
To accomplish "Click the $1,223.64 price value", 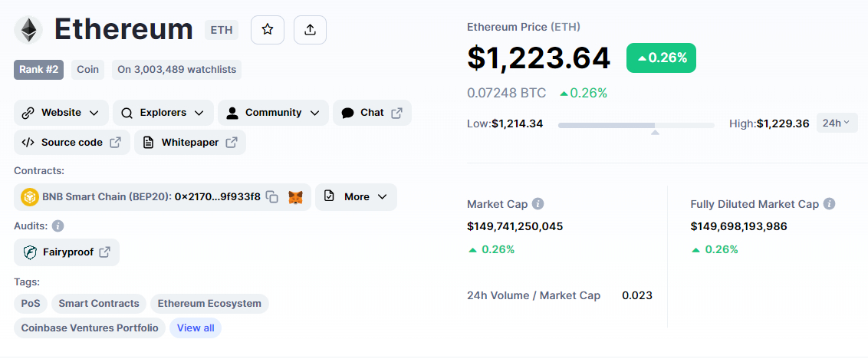I will pos(538,58).
